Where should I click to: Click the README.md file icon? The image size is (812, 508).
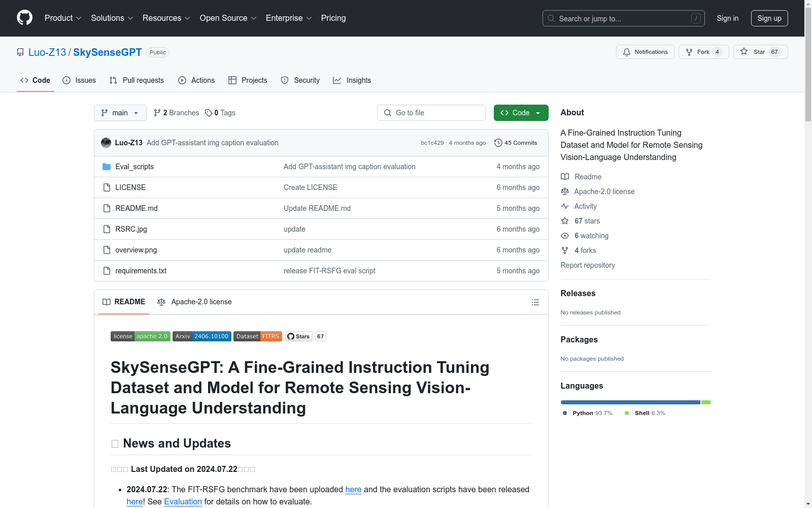(107, 208)
